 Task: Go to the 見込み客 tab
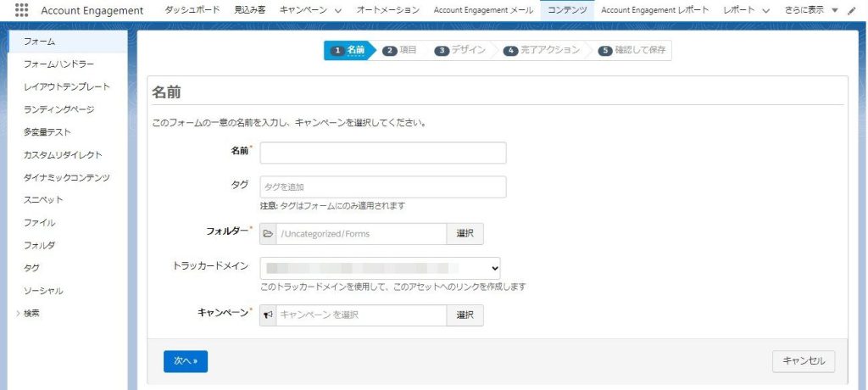(x=249, y=10)
